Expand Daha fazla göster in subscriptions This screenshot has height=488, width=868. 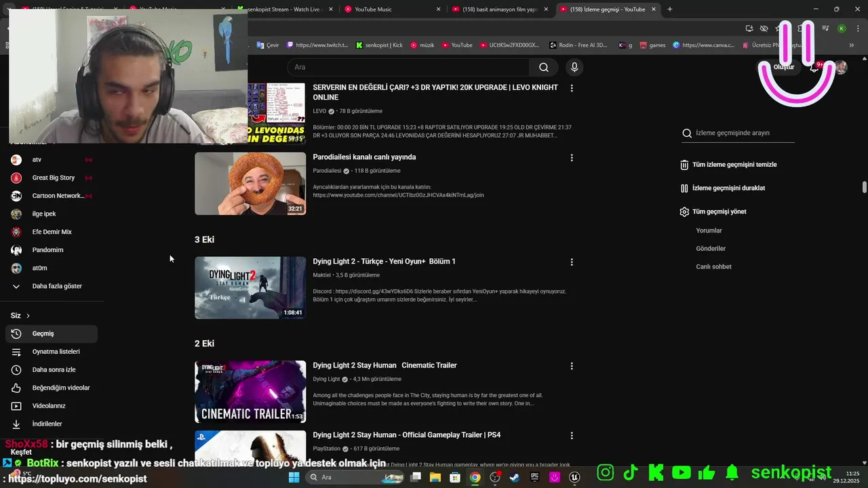(52, 286)
